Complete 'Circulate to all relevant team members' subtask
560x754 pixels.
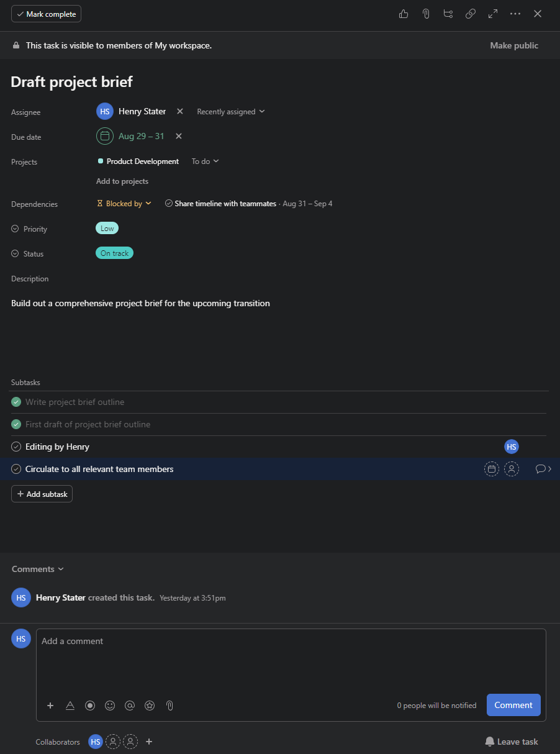[16, 470]
